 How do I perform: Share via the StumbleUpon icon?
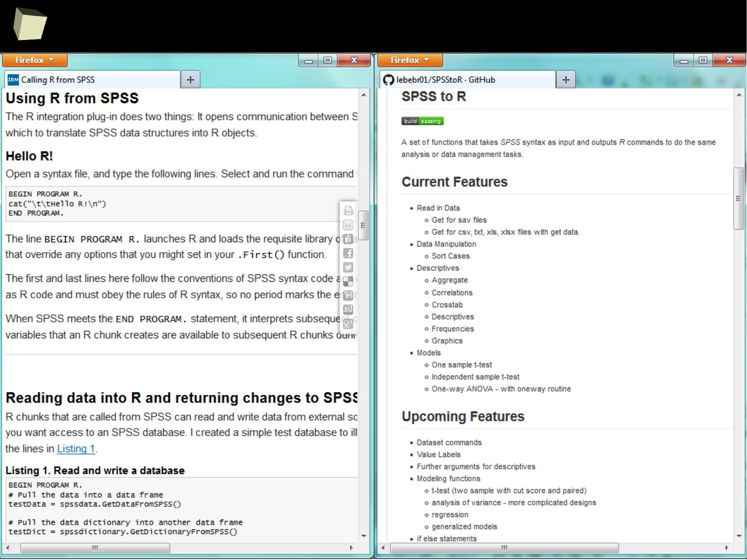coord(348,309)
